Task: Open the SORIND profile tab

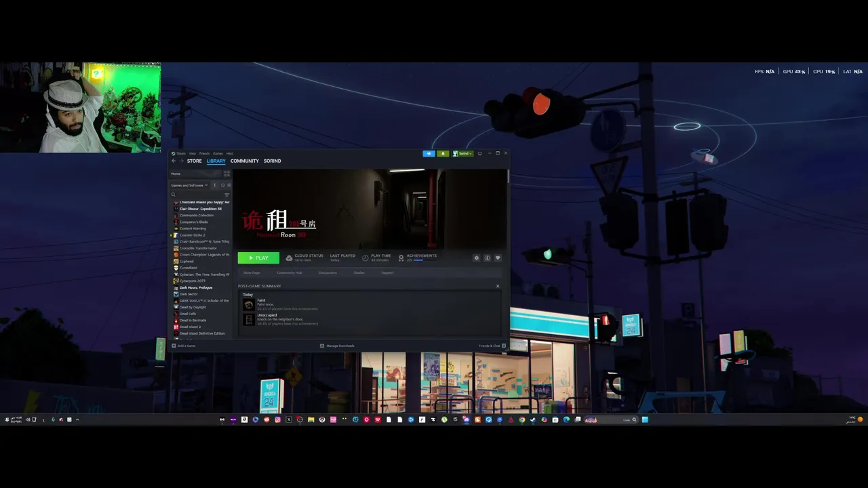Action: 273,161
